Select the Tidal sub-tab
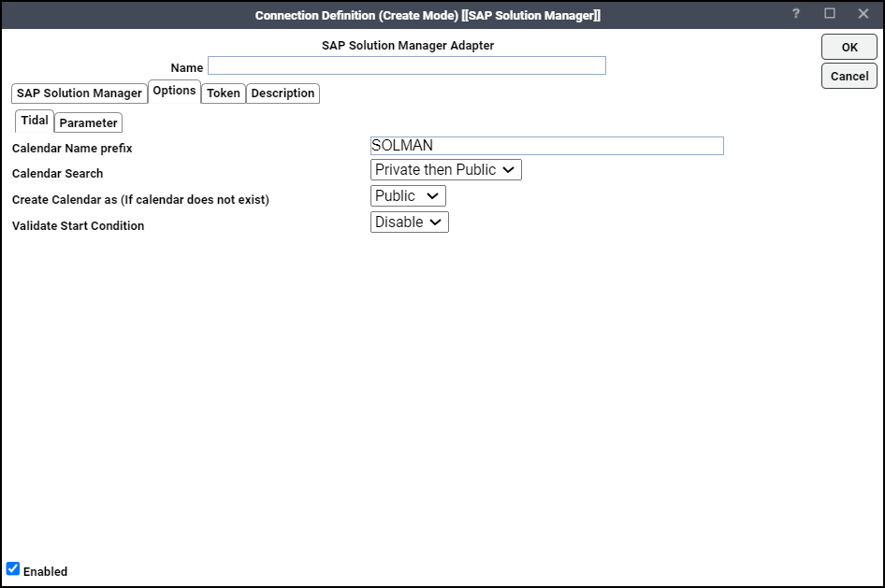 click(35, 121)
